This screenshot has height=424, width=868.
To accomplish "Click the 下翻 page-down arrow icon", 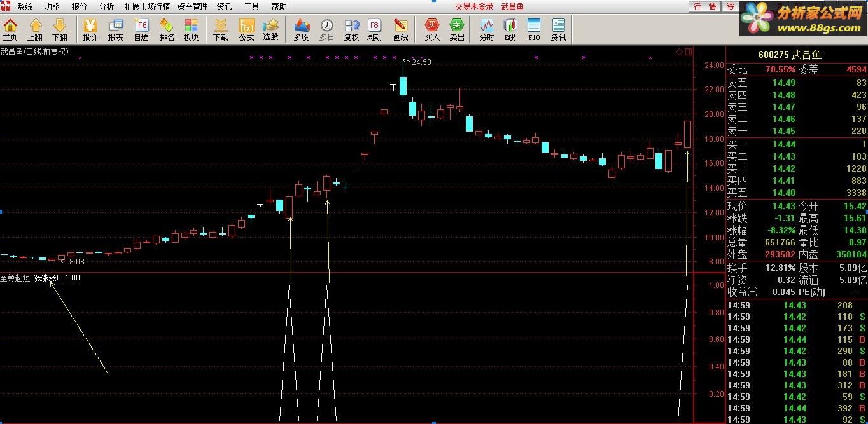I will [59, 30].
